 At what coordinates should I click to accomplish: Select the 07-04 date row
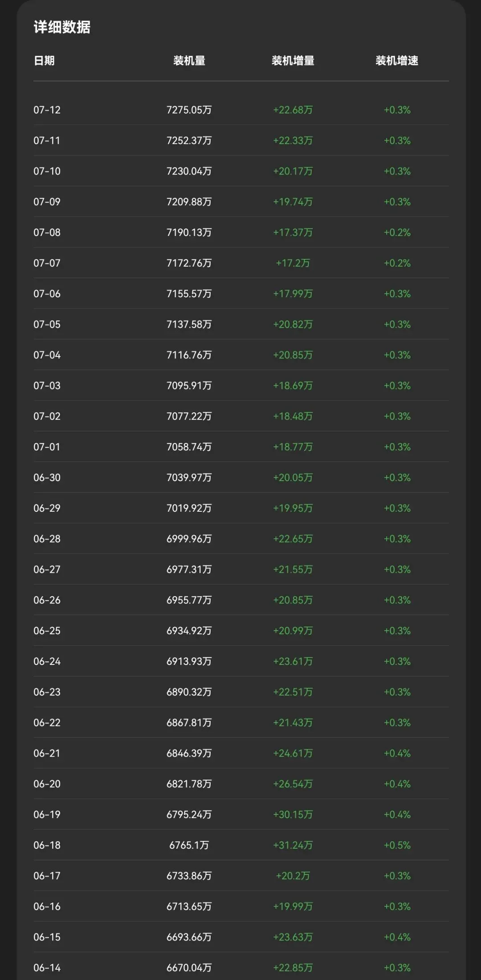click(241, 355)
